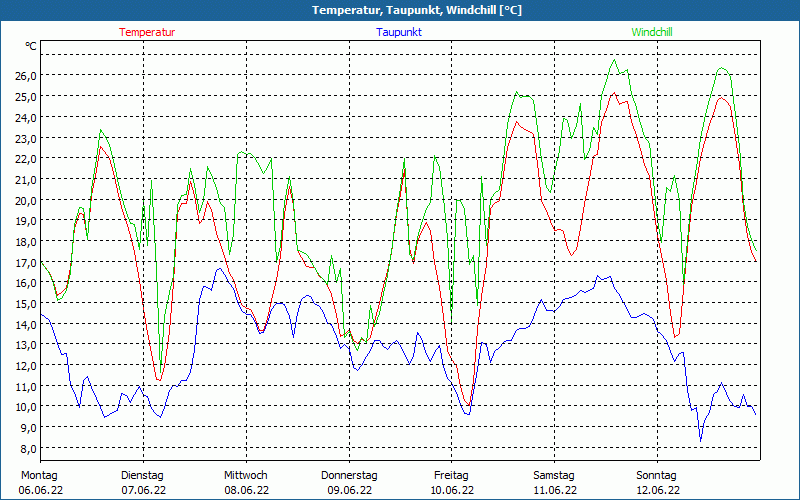Click the °C unit label
800x500 pixels.
[31, 46]
